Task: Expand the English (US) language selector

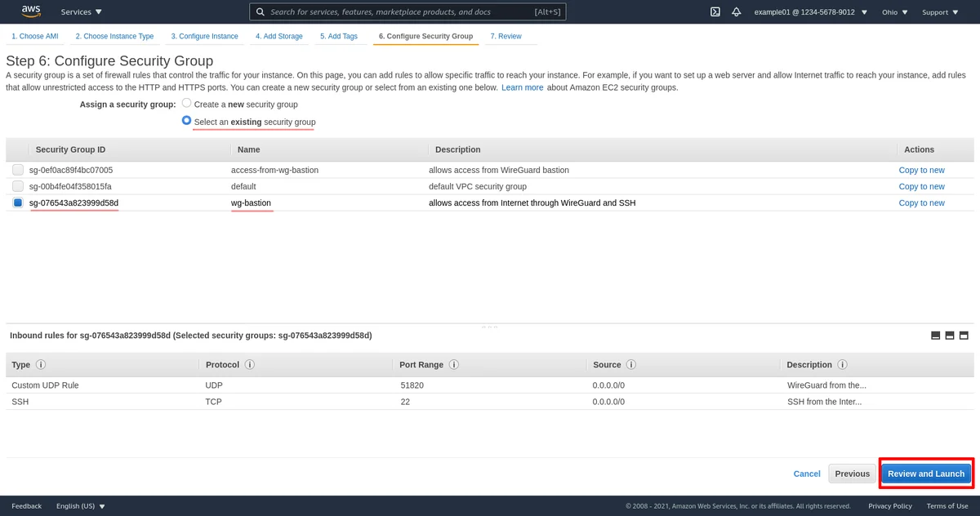Action: click(x=80, y=506)
